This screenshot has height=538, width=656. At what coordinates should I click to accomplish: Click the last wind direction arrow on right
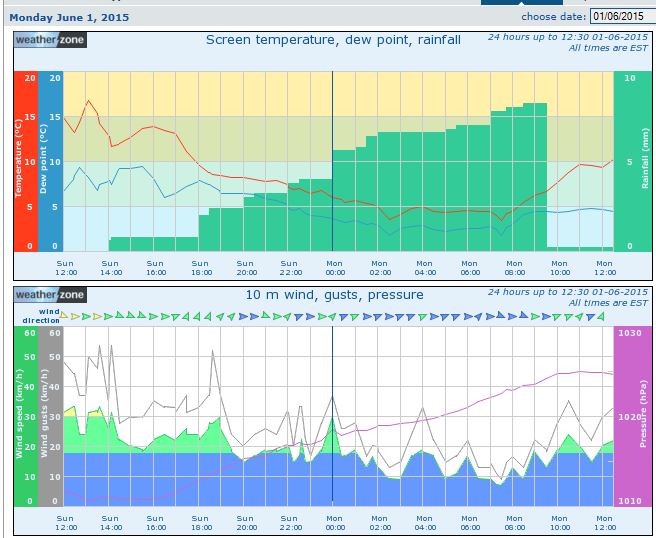pos(602,315)
